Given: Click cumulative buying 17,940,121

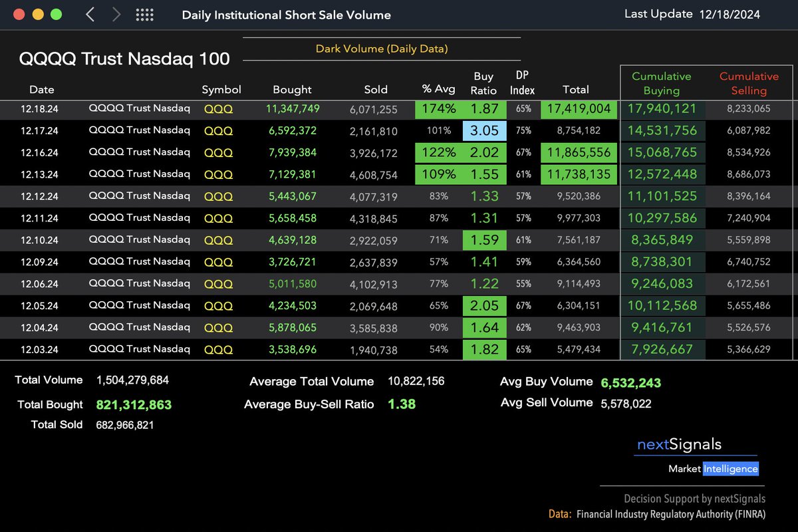Looking at the screenshot, I should pos(661,109).
